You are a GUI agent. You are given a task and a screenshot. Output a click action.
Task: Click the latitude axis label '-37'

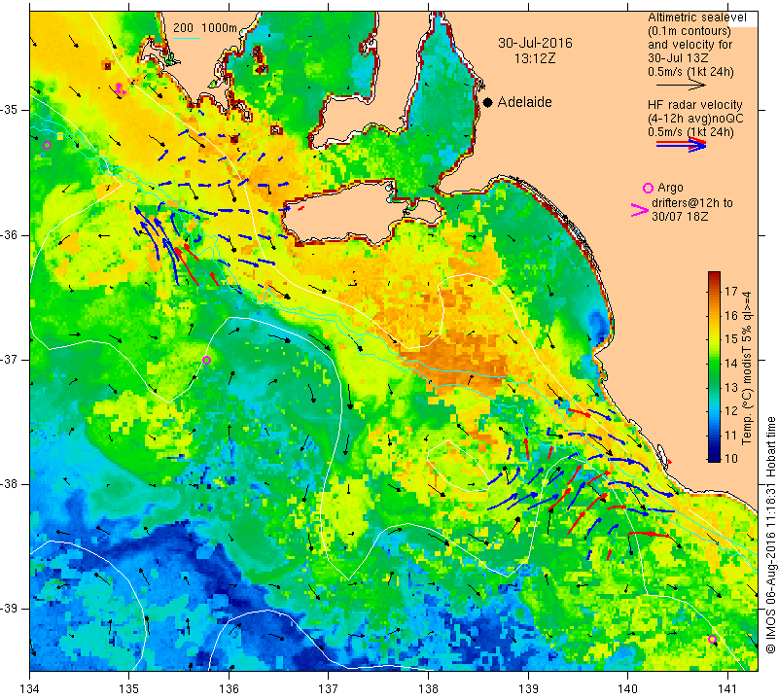point(10,359)
